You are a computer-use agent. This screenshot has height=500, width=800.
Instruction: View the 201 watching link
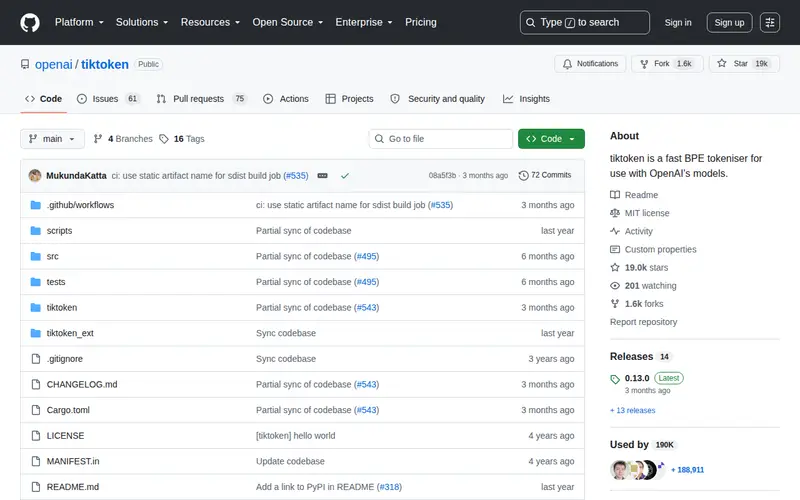pyautogui.click(x=643, y=286)
